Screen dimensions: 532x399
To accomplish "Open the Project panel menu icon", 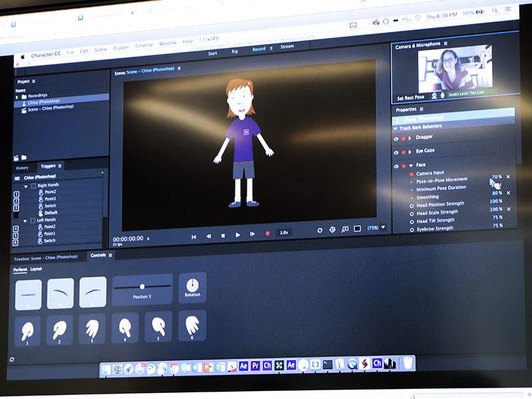I will (x=34, y=81).
